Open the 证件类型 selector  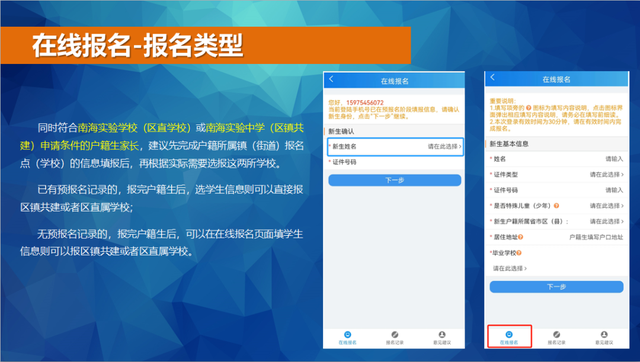pyautogui.click(x=556, y=174)
